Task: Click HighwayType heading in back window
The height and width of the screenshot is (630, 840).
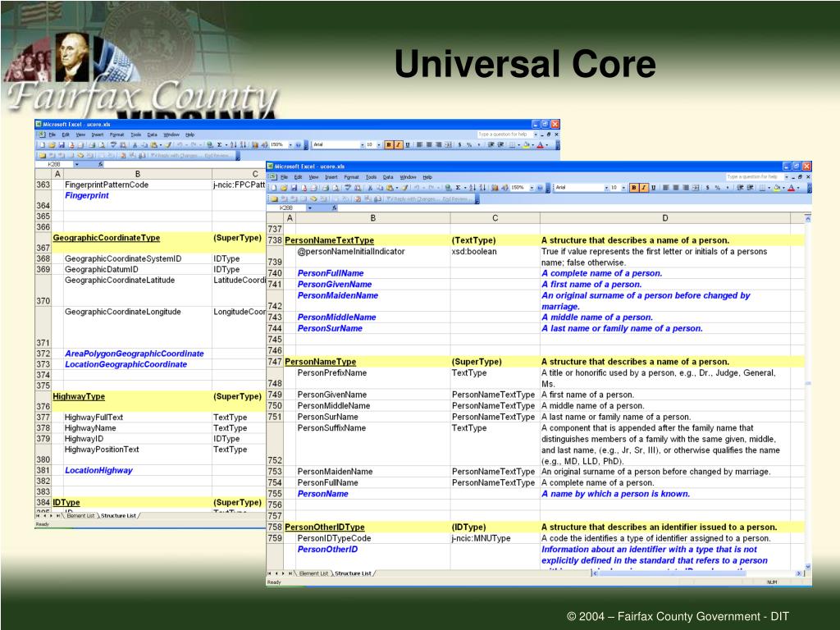Action: click(x=79, y=396)
